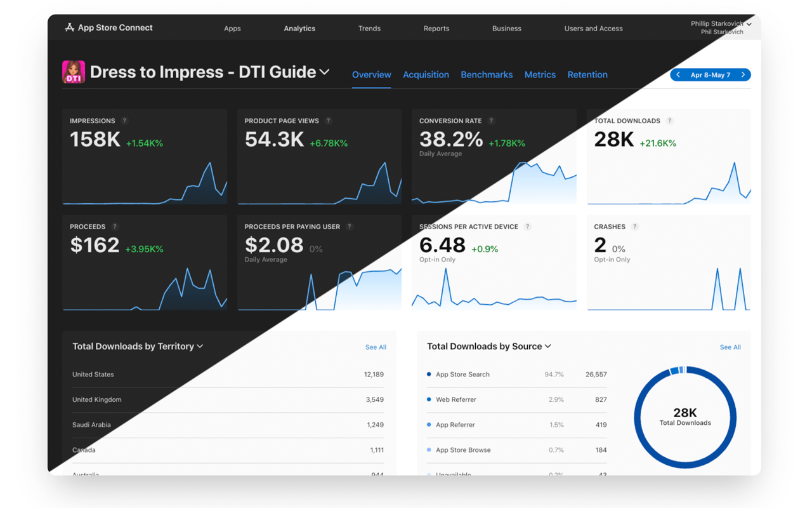The height and width of the screenshot is (508, 812).
Task: Switch to the Benchmarks tab
Action: 487,75
